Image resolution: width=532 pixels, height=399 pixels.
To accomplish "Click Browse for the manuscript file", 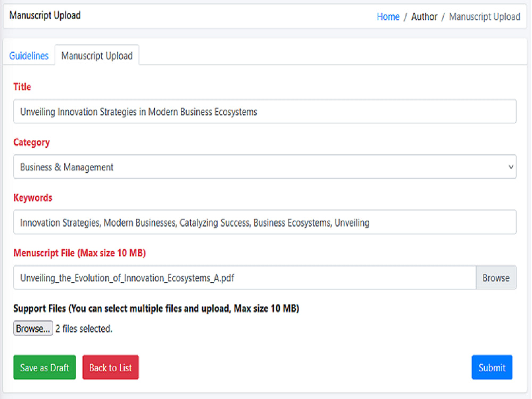I will (x=496, y=277).
